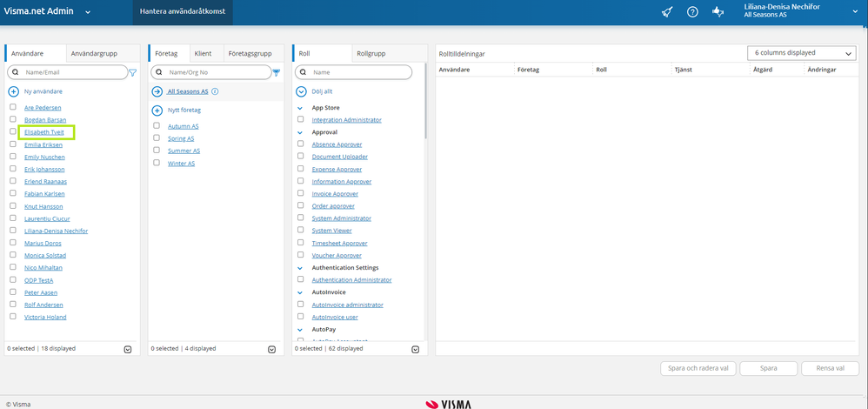Click the Åtgärd column header
Viewport: 868px width, 409px height.
(763, 70)
